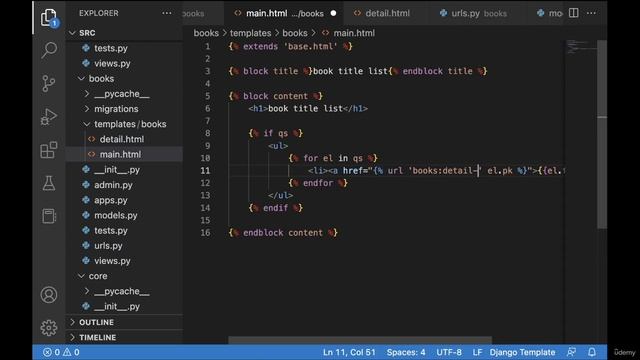Click 'templates' breadcrumb segment

[250, 33]
